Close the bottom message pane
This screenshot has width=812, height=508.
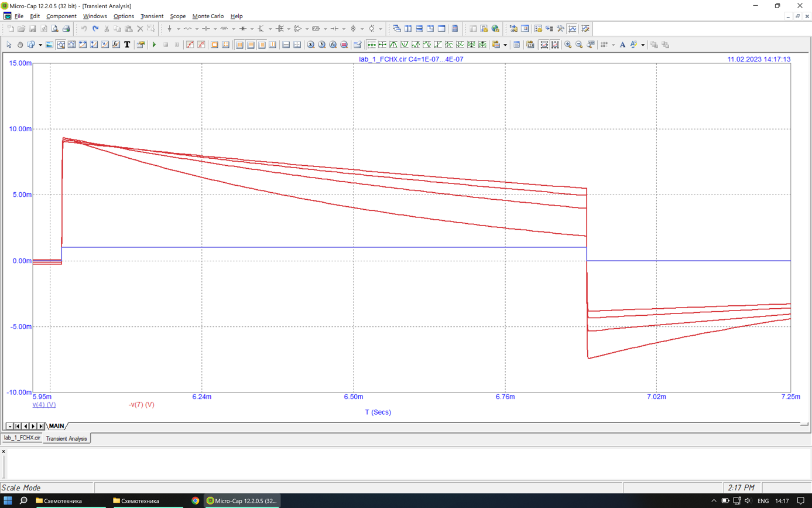tap(4, 452)
